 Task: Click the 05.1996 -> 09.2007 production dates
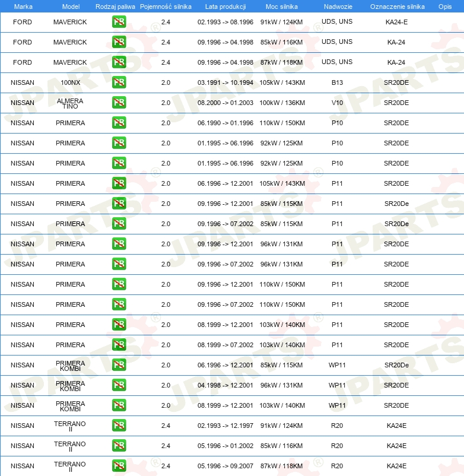[x=225, y=466]
